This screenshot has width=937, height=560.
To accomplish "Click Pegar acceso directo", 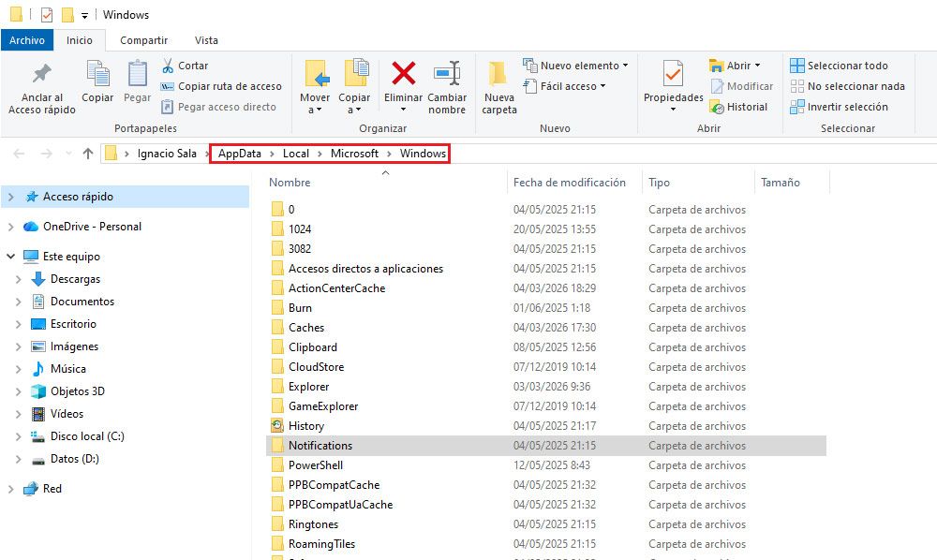I will pyautogui.click(x=218, y=107).
